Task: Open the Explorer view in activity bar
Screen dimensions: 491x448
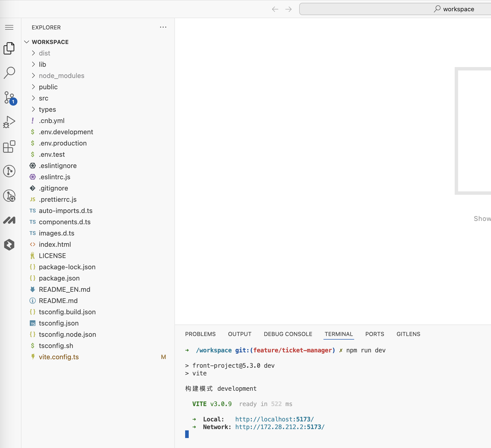Action: click(9, 48)
